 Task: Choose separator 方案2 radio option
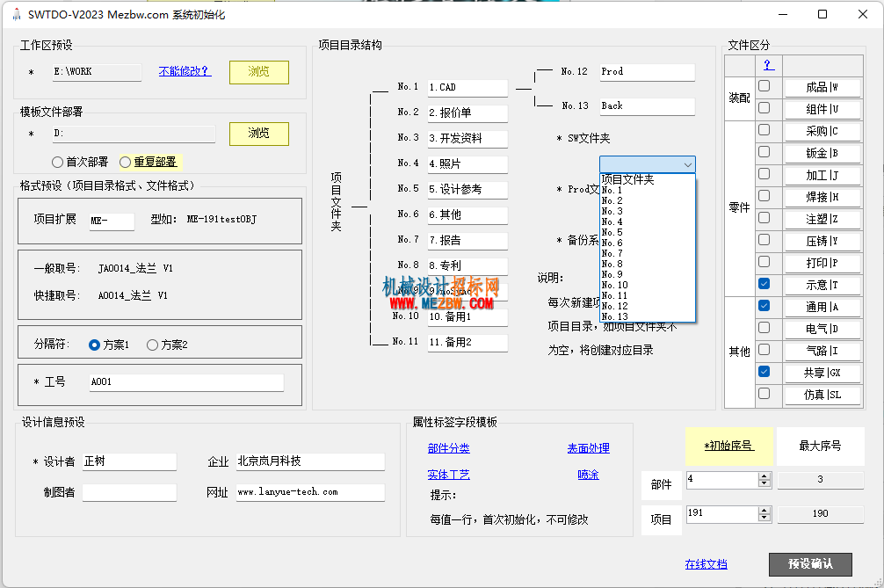click(152, 345)
